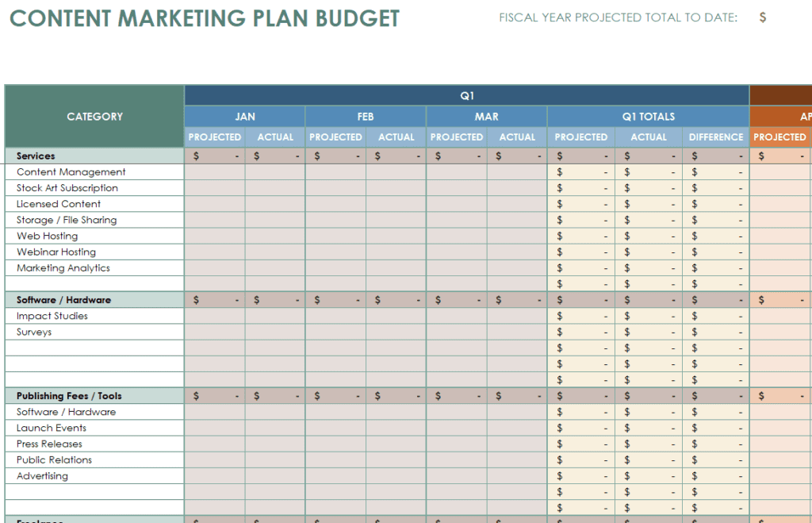Click the FEB projected cell for Stock Art Subscription
Viewport: 812px width, 523px height.
[x=335, y=188]
